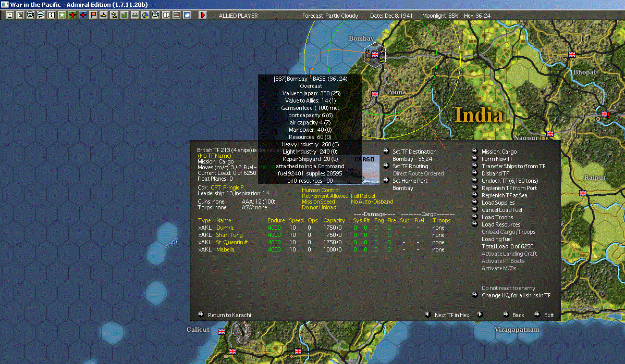Click the Exit button

(x=548, y=315)
